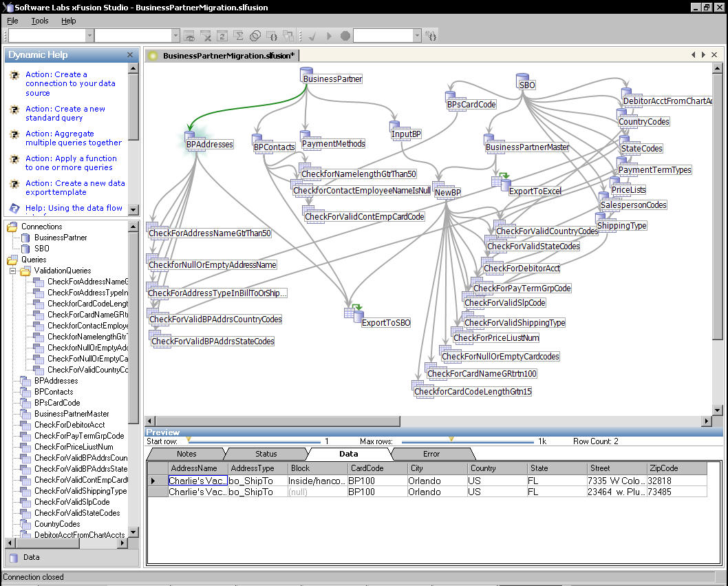Click the preview query toolbar icon

(x=189, y=36)
